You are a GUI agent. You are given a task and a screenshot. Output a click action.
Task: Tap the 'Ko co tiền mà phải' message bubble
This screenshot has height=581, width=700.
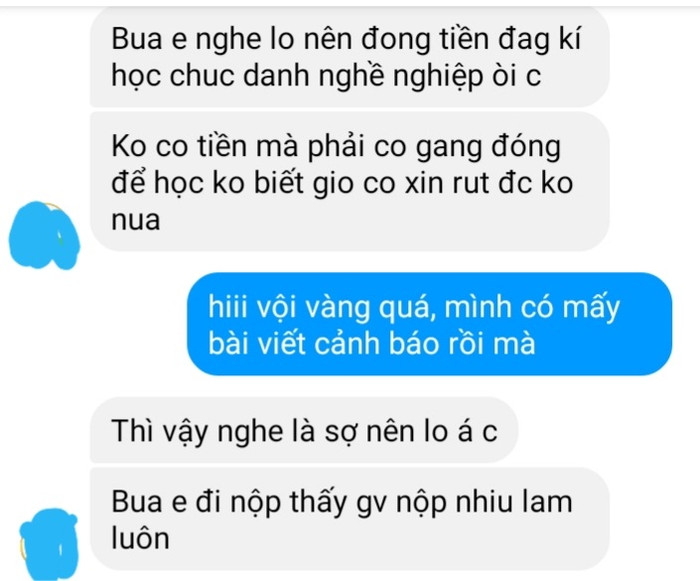click(x=350, y=182)
